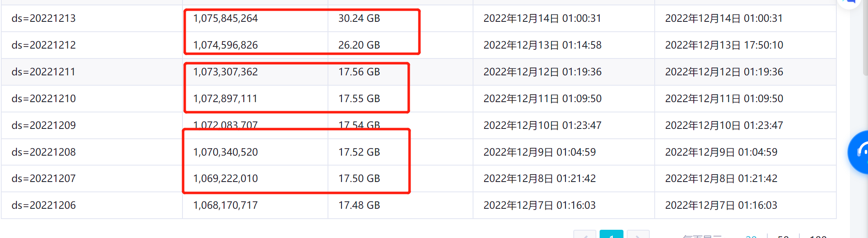Image resolution: width=868 pixels, height=238 pixels.
Task: Click partition ds=20221212 name
Action: pos(44,45)
